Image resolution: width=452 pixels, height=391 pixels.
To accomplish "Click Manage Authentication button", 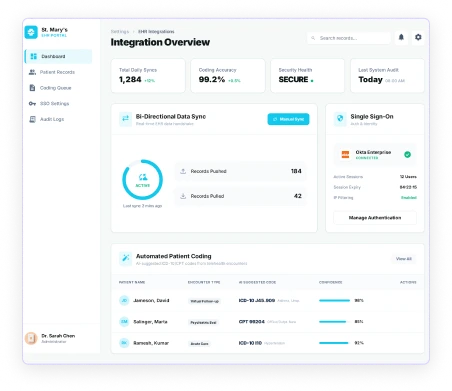I will coord(375,218).
